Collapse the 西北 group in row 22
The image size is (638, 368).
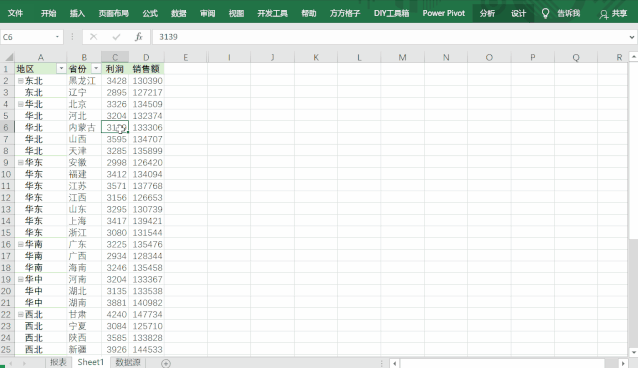(20, 314)
